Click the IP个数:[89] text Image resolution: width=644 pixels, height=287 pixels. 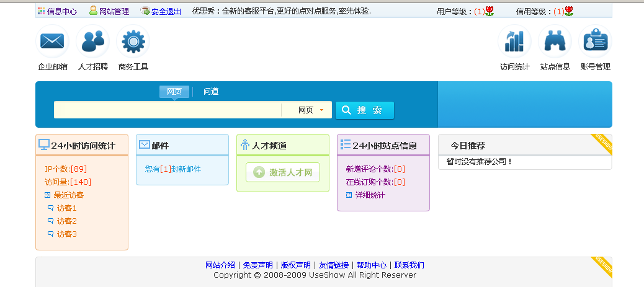point(66,169)
